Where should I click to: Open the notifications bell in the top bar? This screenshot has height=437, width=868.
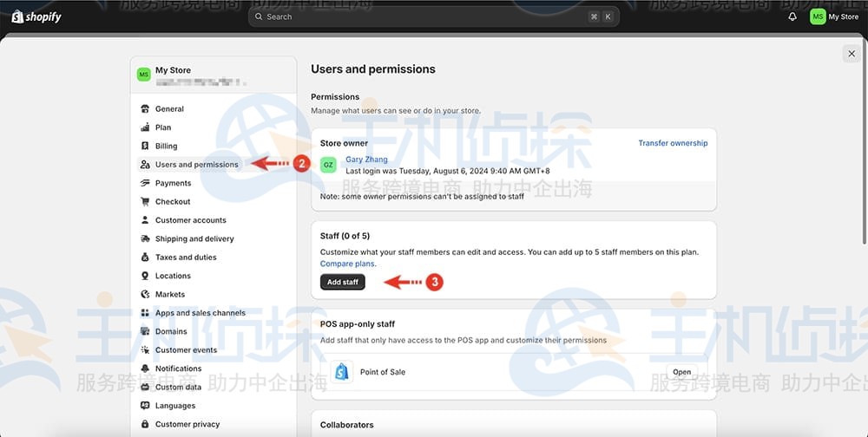coord(792,16)
